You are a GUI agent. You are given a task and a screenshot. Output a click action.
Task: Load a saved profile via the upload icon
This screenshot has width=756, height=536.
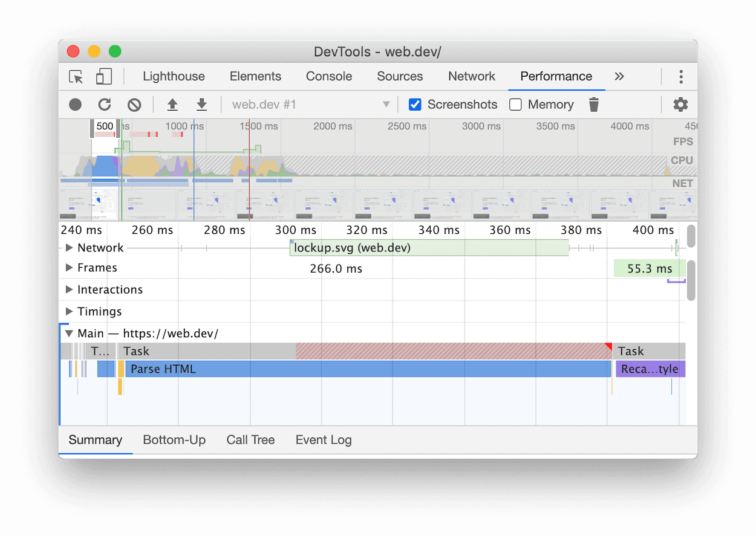172,104
